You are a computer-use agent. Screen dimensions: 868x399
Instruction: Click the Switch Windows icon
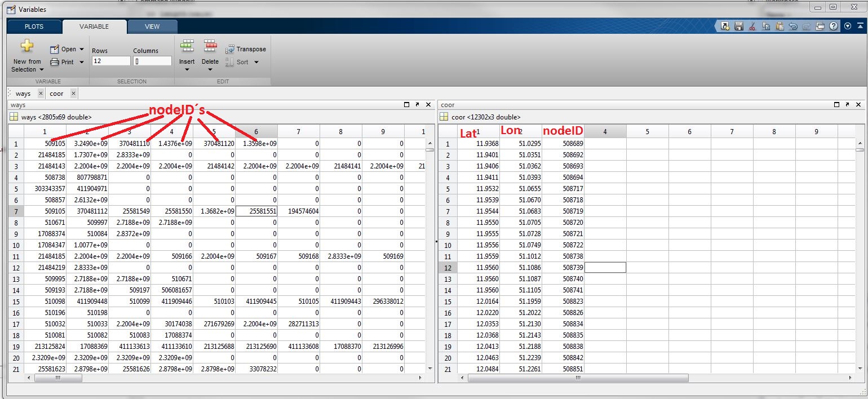(x=820, y=26)
